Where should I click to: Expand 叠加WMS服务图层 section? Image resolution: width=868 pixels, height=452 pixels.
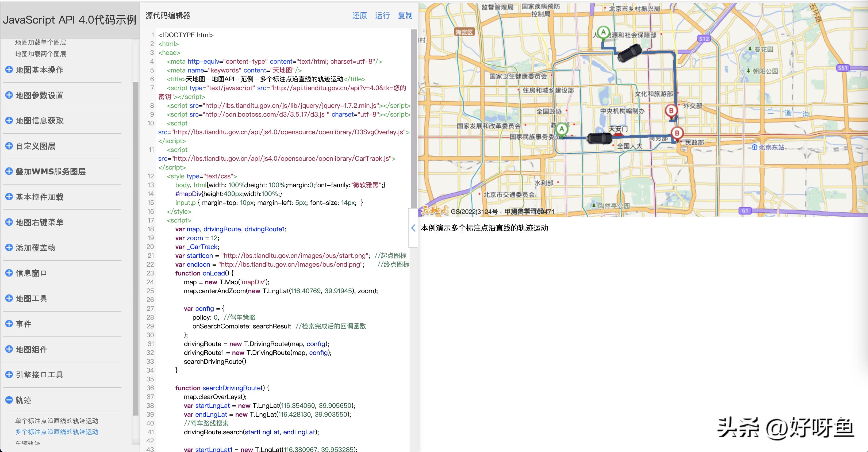[x=9, y=171]
